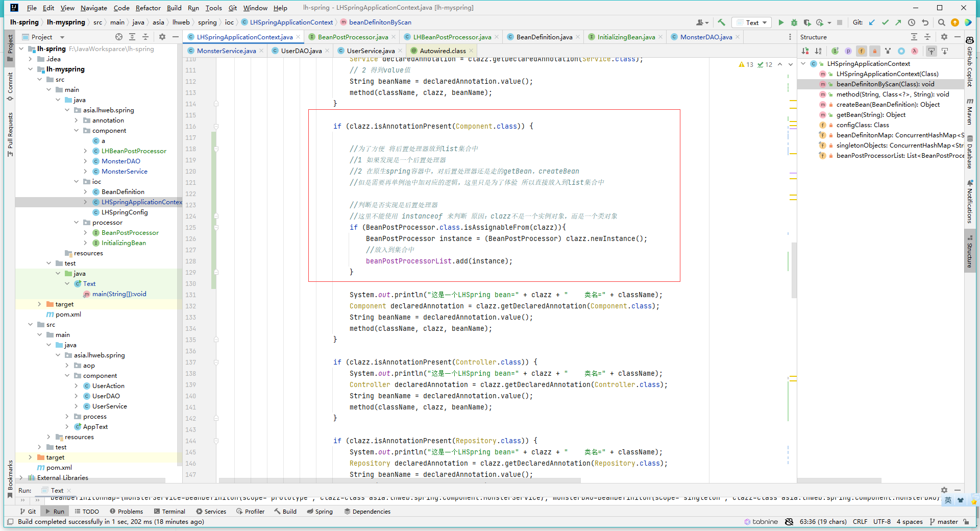The height and width of the screenshot is (531, 980).
Task: Switch to BeanPostProcessor.java tab
Action: (x=353, y=37)
